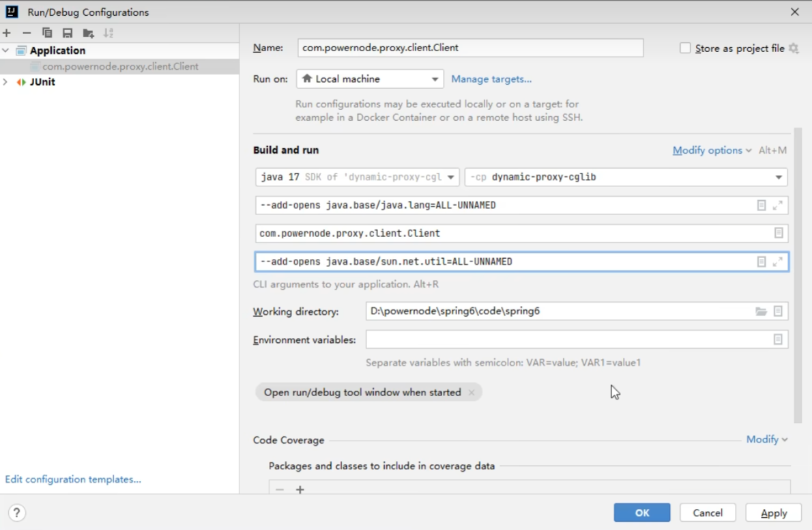This screenshot has height=530, width=812.
Task: Open the java 17 SDK dropdown
Action: pos(357,177)
